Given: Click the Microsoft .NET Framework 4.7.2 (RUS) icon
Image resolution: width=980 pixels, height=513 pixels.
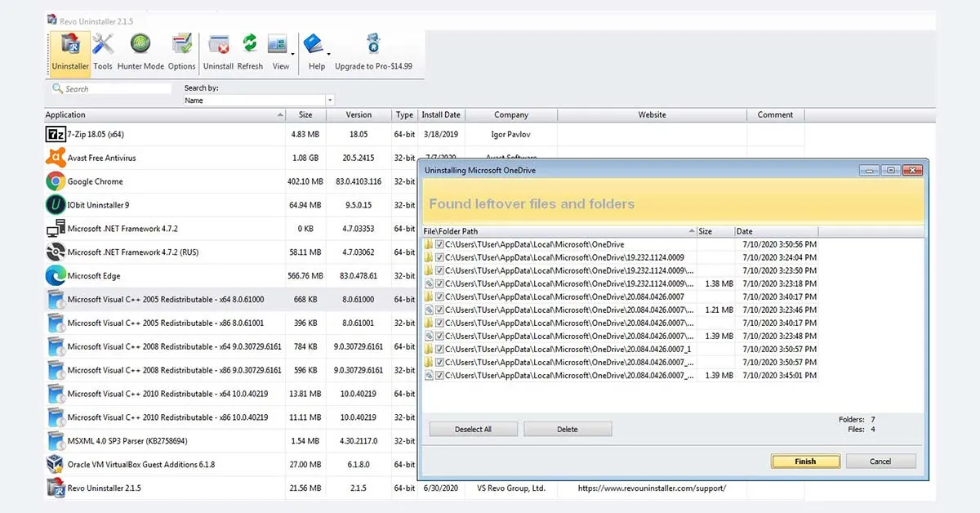Looking at the screenshot, I should [56, 252].
